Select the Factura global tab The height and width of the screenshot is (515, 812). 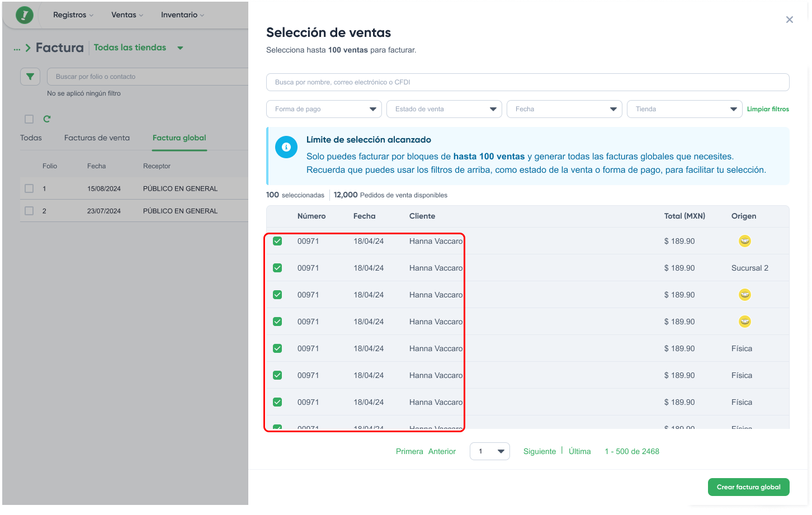[x=179, y=138]
